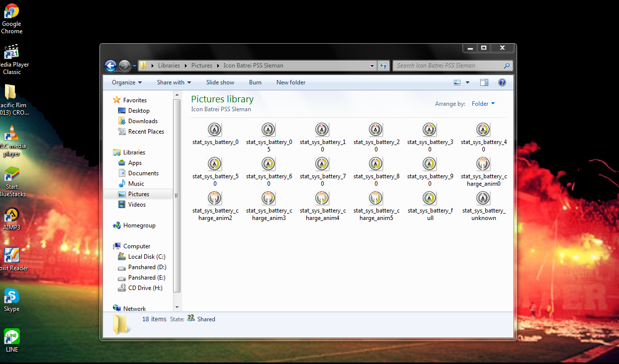619x364 pixels.
Task: Open the Videos library
Action: point(132,204)
